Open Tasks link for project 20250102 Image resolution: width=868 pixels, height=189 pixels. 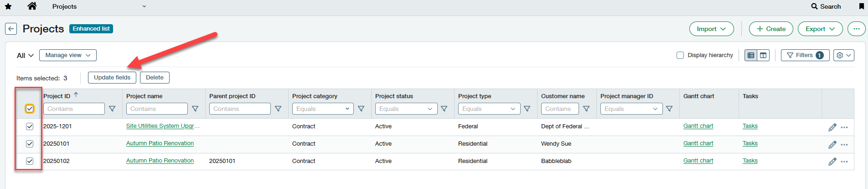coord(750,161)
